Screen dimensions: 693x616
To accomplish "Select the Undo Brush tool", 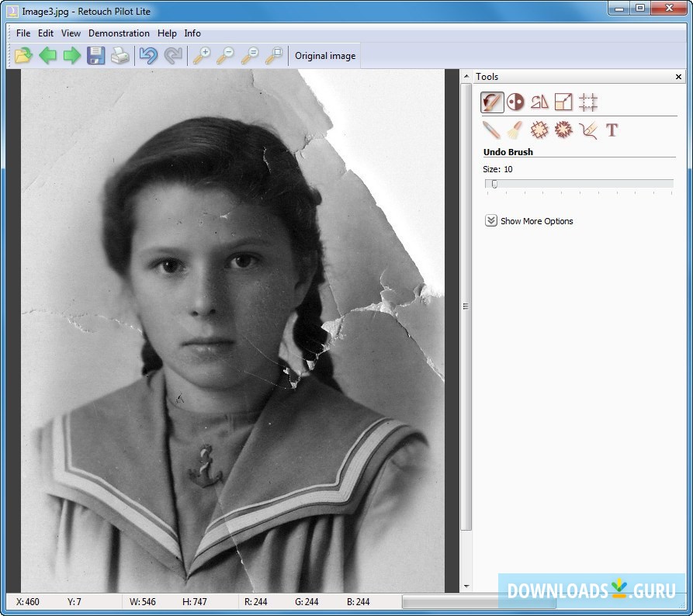I will coord(491,102).
